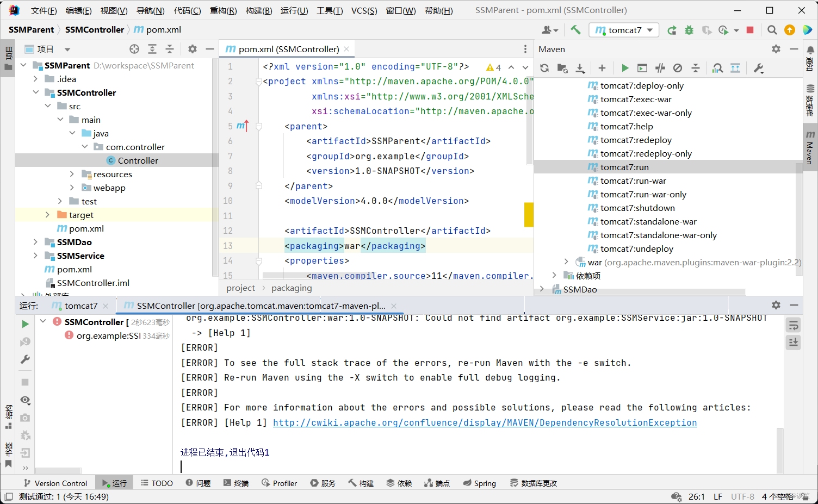Click editor warnings count indicator

click(493, 67)
